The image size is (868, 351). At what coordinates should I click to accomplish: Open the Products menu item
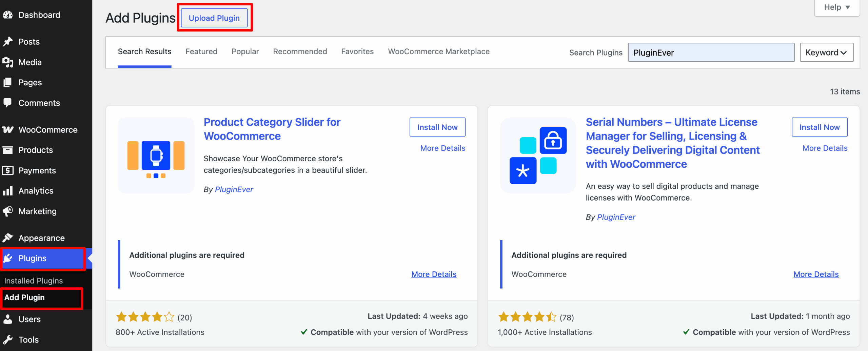click(46, 150)
